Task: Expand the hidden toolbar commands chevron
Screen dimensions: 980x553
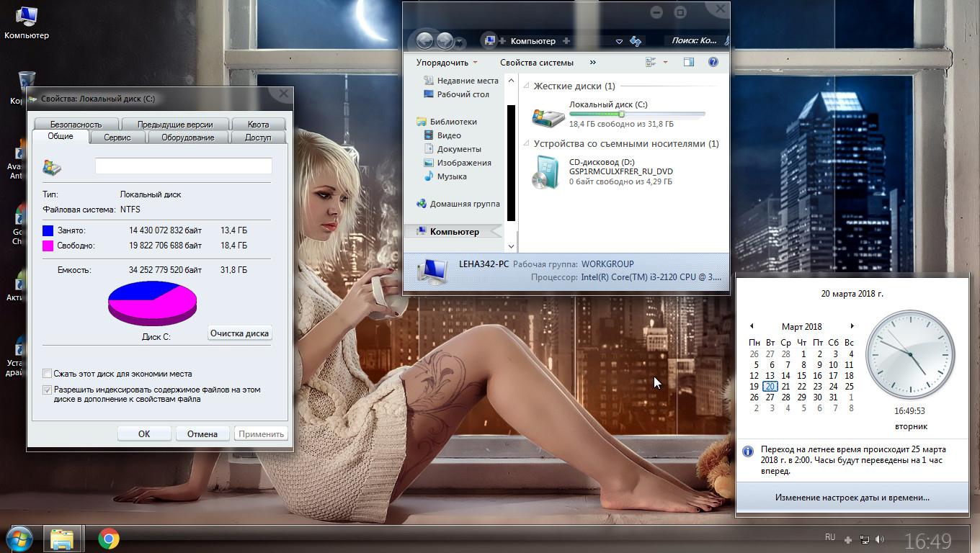Action: tap(593, 62)
